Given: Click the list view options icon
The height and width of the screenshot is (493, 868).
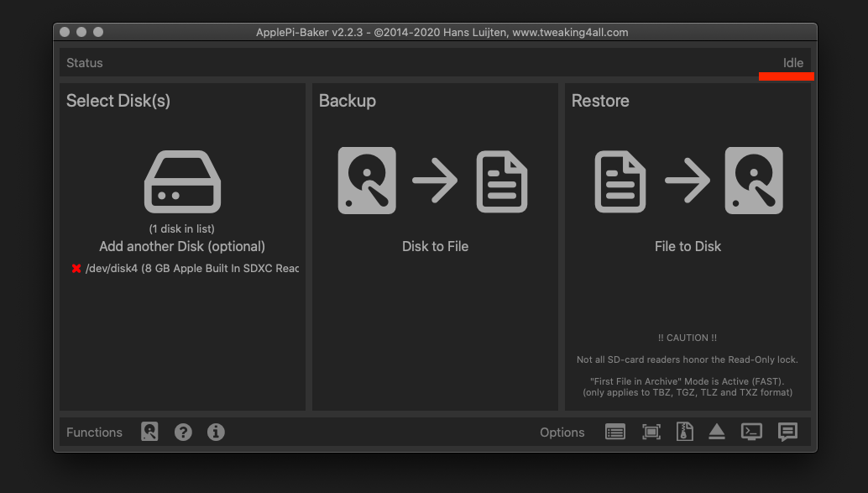Looking at the screenshot, I should (x=615, y=432).
